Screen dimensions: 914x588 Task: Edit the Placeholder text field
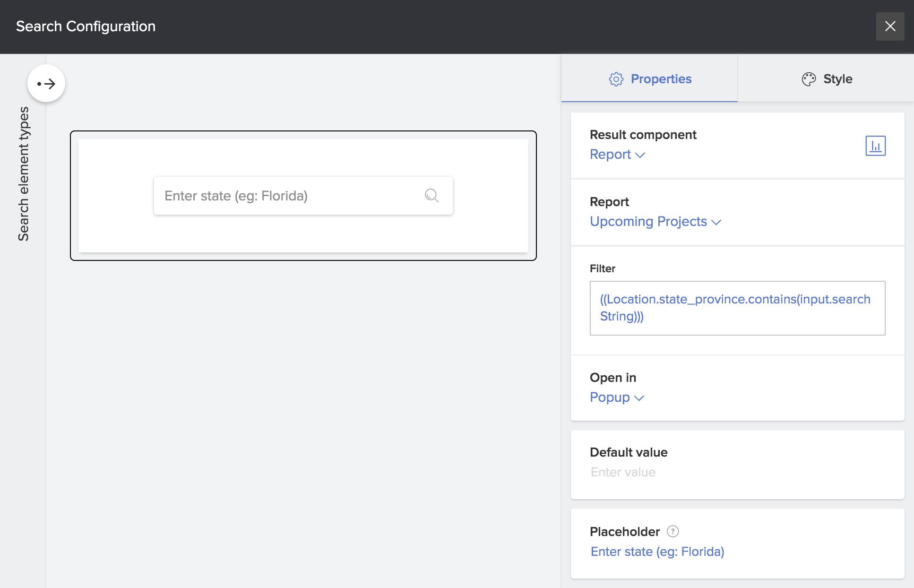[657, 552]
